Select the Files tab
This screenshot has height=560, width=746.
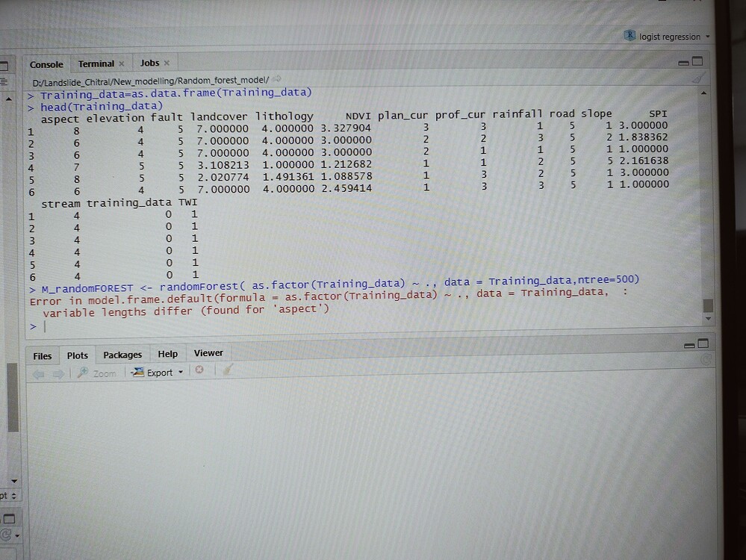pos(42,355)
